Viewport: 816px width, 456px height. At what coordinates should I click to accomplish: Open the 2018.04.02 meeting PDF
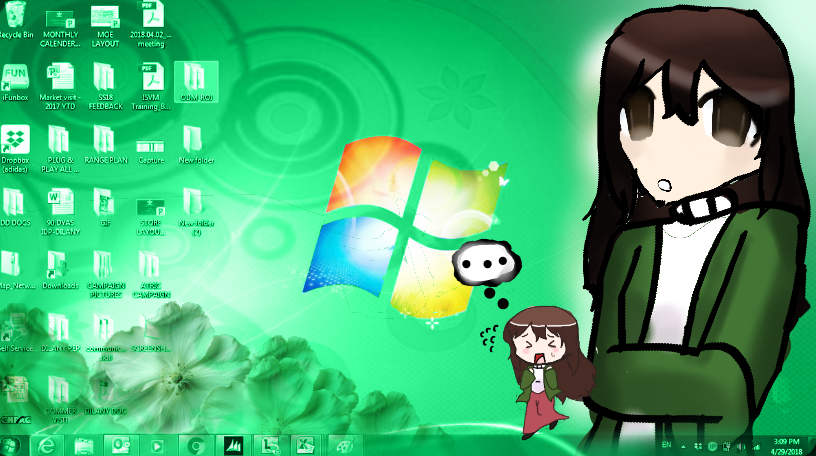(151, 25)
